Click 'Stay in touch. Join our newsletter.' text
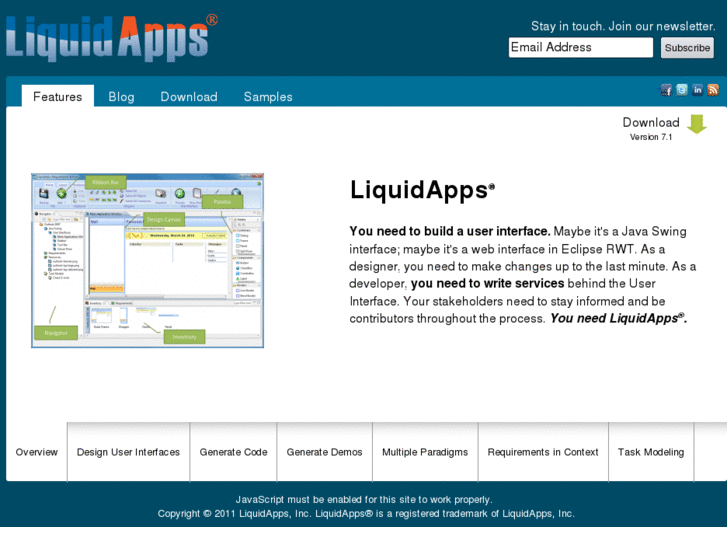 (x=623, y=26)
